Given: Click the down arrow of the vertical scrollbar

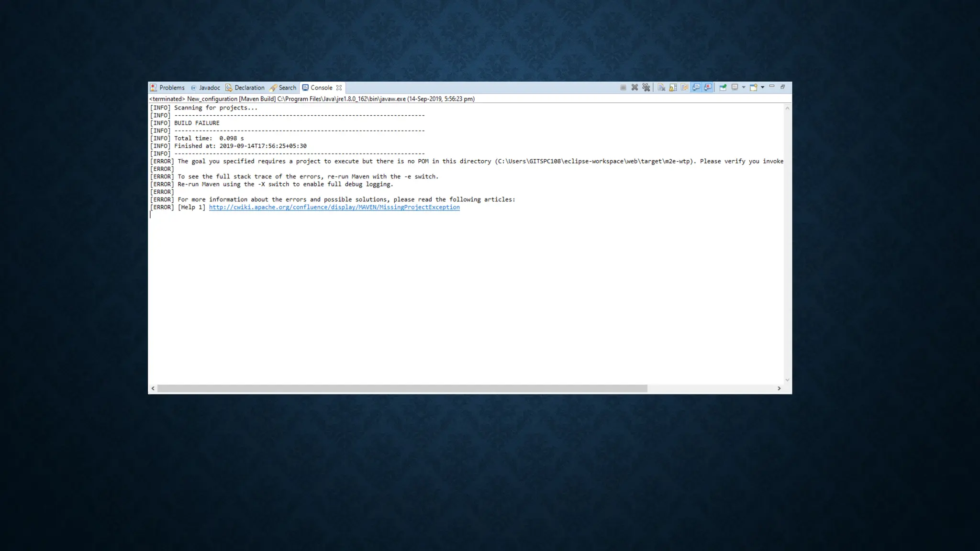Looking at the screenshot, I should 787,380.
